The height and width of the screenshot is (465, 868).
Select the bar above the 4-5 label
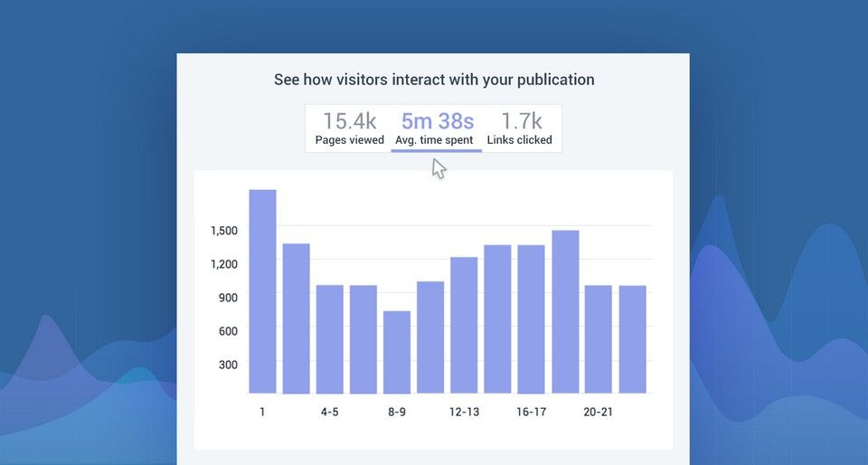tap(329, 339)
